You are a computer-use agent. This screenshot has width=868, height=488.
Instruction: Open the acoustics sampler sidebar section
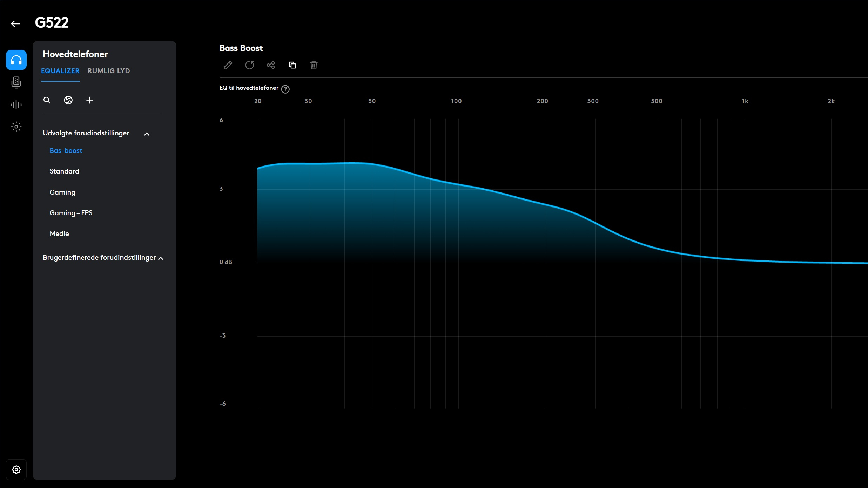pyautogui.click(x=16, y=104)
